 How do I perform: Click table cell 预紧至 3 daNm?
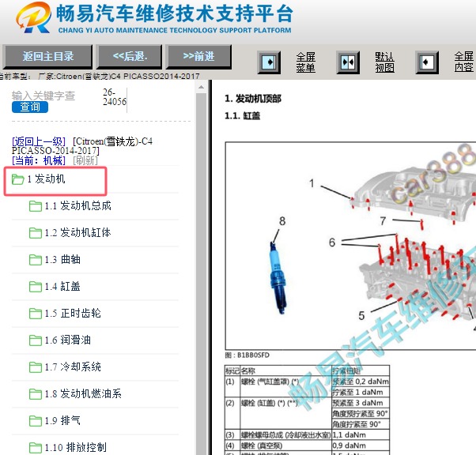click(x=361, y=403)
